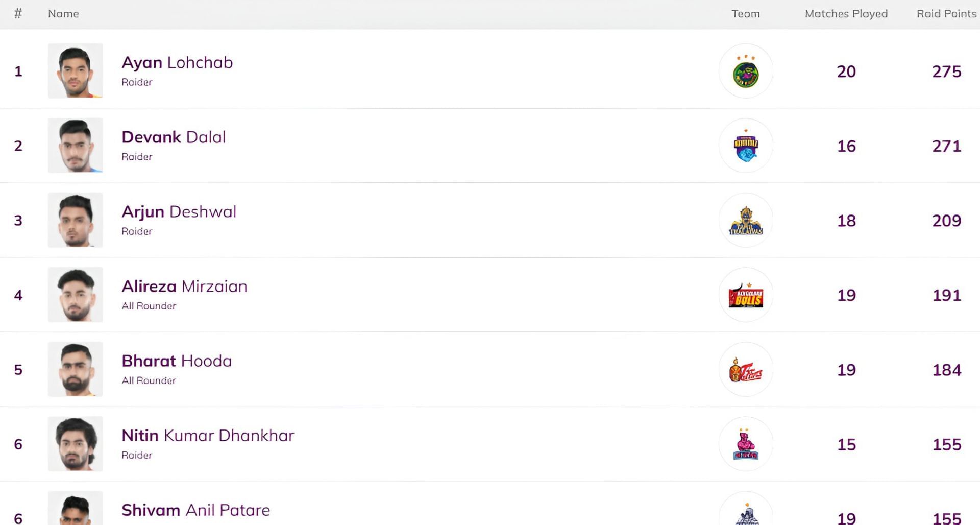Select Arjun Deshwal's team logo
The width and height of the screenshot is (980, 525).
(x=746, y=220)
